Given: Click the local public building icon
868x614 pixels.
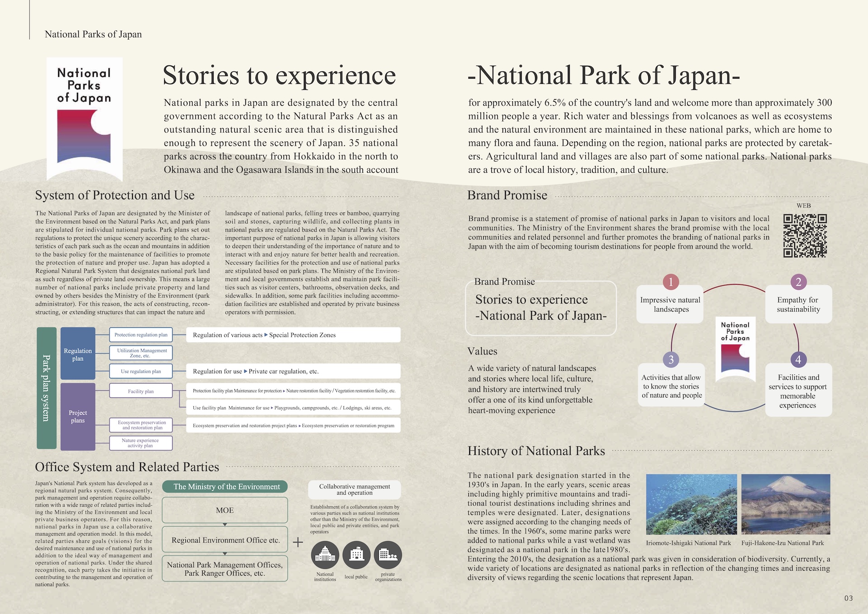Looking at the screenshot, I should (x=357, y=555).
